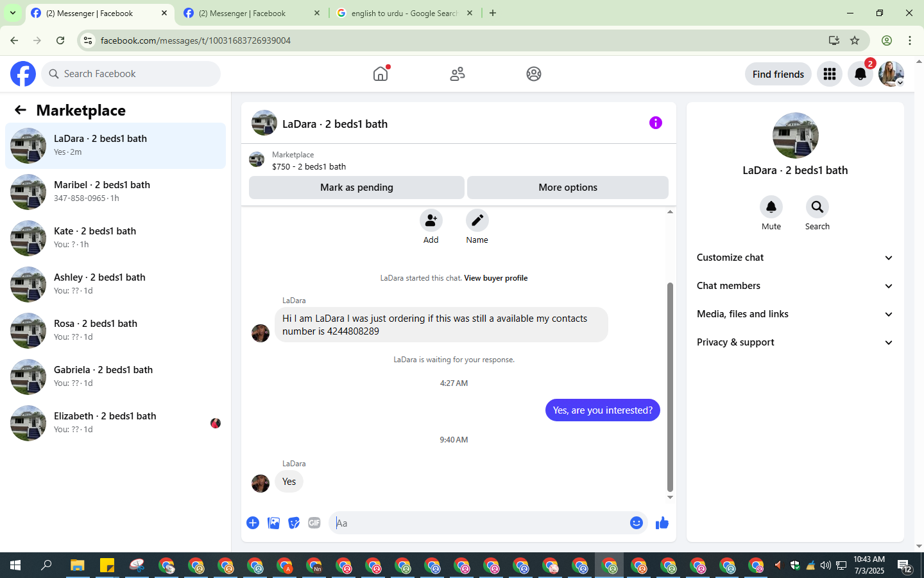Image resolution: width=924 pixels, height=578 pixels.
Task: Reload the browser page
Action: [60, 40]
